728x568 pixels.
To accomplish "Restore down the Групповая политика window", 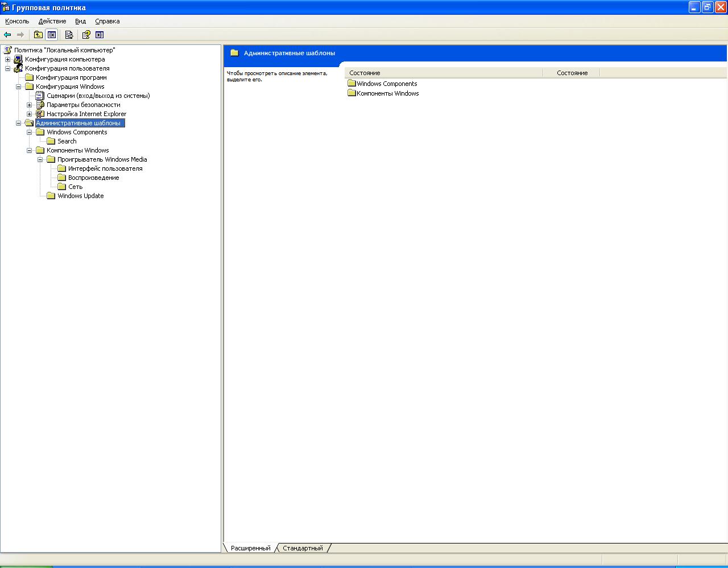I will [x=708, y=7].
